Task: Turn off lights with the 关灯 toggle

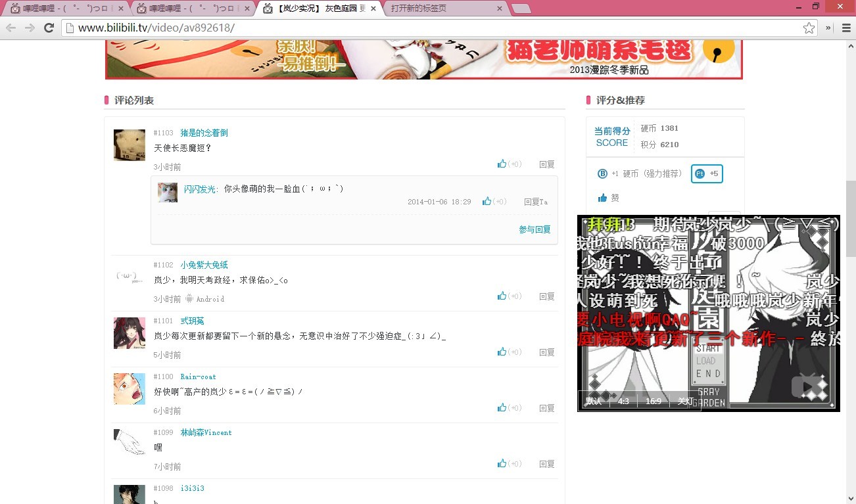Action: pyautogui.click(x=685, y=401)
